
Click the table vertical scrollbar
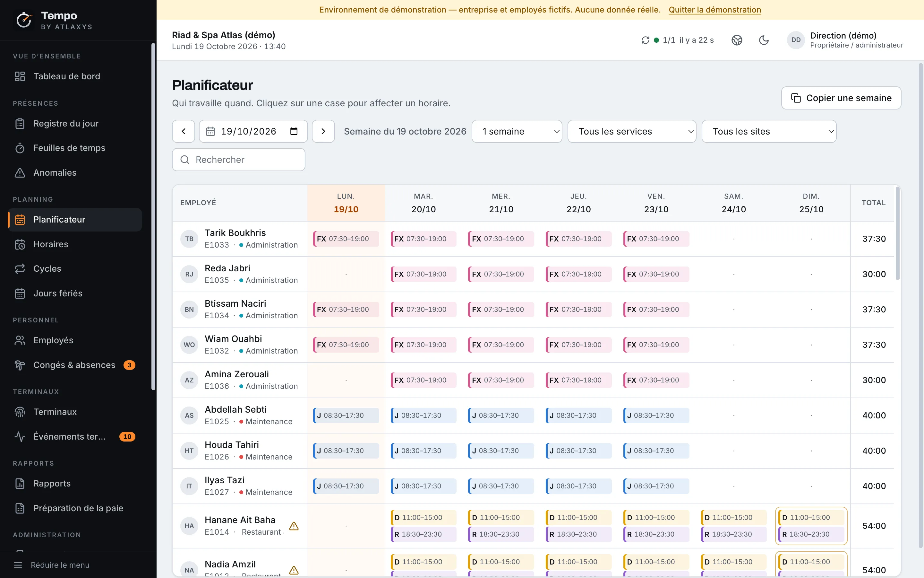tap(897, 233)
